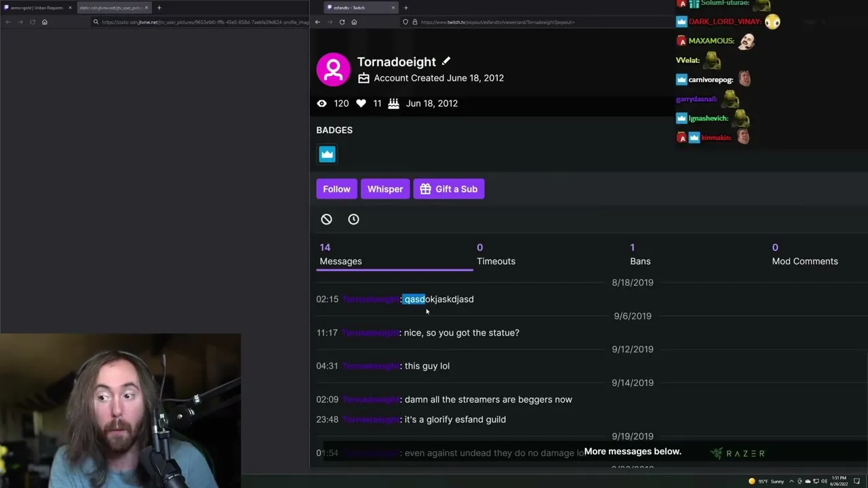Click the message 'nice, so you got the statue?'
Viewport: 868px width, 488px height.
462,333
